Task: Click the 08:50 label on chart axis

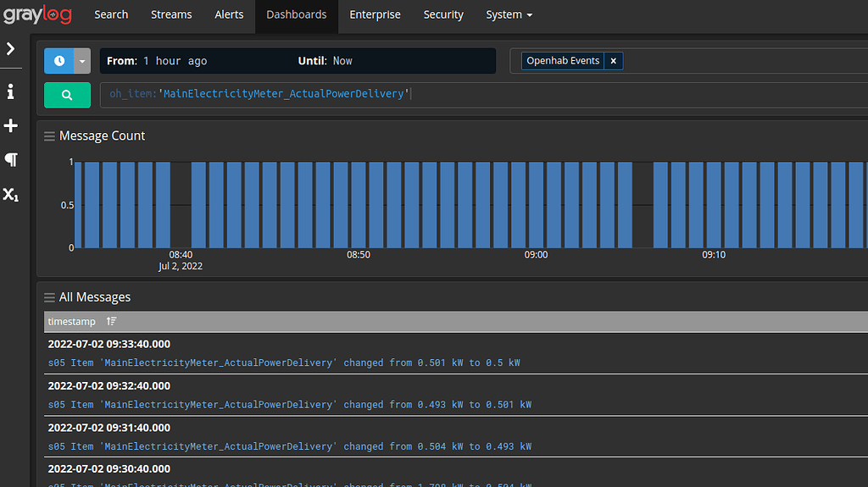Action: (359, 255)
